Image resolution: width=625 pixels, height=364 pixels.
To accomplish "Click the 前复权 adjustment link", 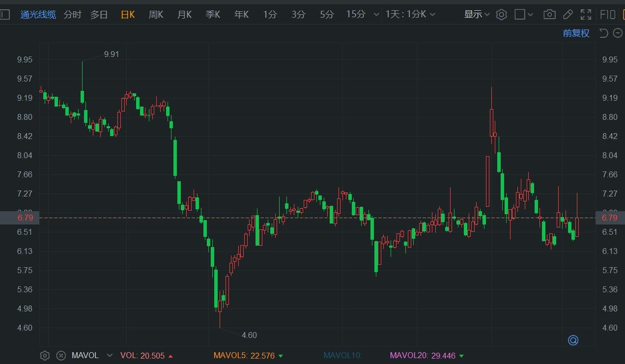I will (576, 33).
